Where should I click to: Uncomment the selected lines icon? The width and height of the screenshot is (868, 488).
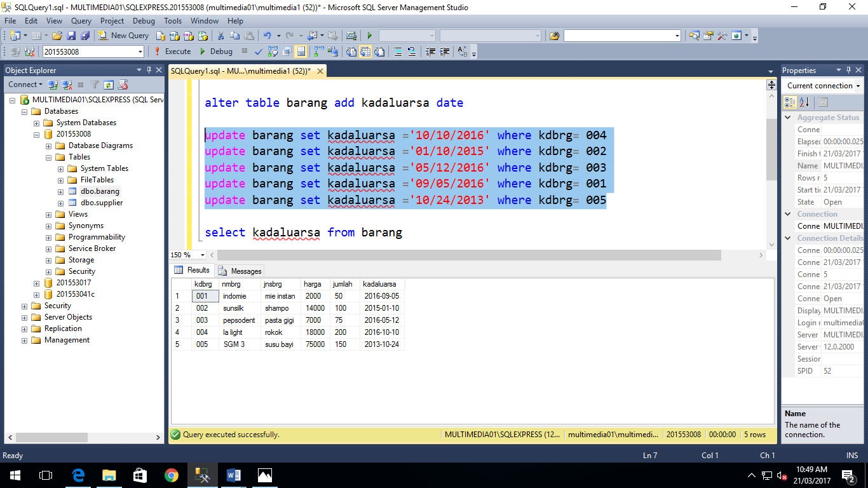[411, 51]
